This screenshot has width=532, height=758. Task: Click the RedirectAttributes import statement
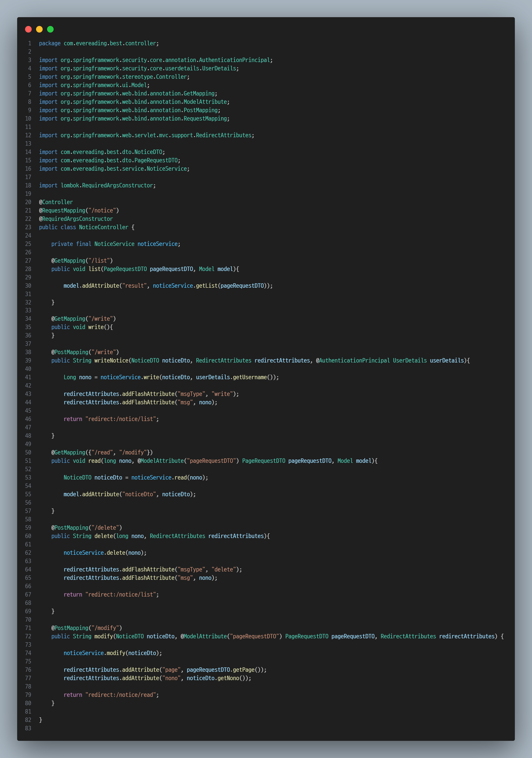tap(147, 135)
